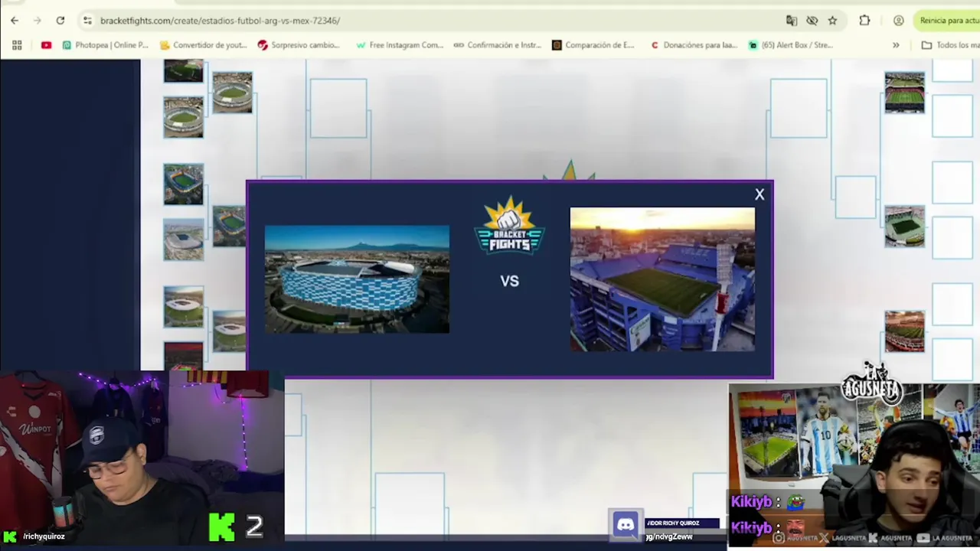This screenshot has height=551, width=980.
Task: Open the Sorpresivo cambio bookmark
Action: click(299, 45)
